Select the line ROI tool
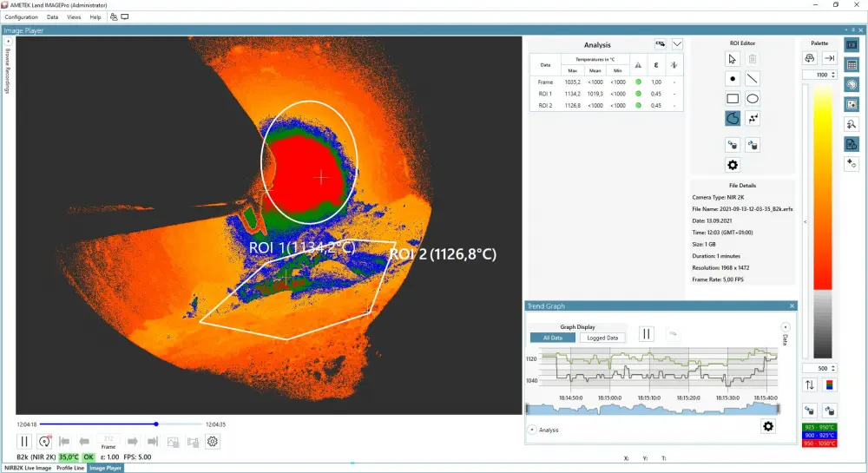868x473 pixels. coord(753,78)
